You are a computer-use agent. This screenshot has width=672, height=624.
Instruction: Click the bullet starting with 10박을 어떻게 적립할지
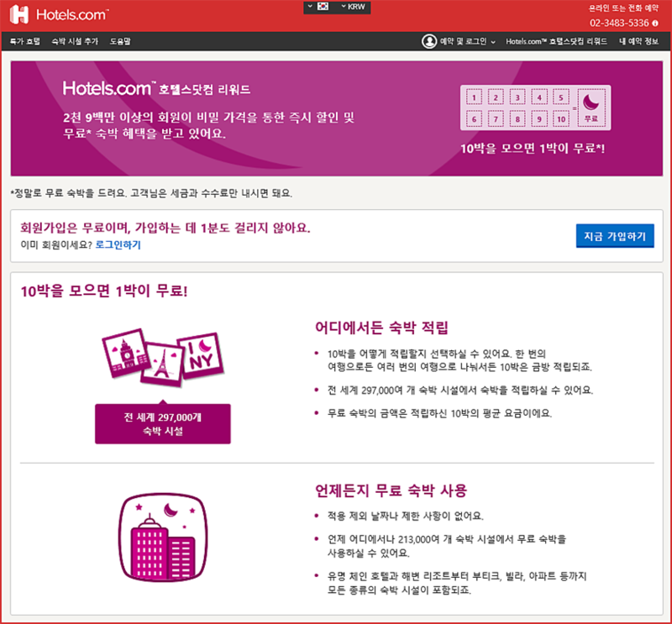coord(459,360)
